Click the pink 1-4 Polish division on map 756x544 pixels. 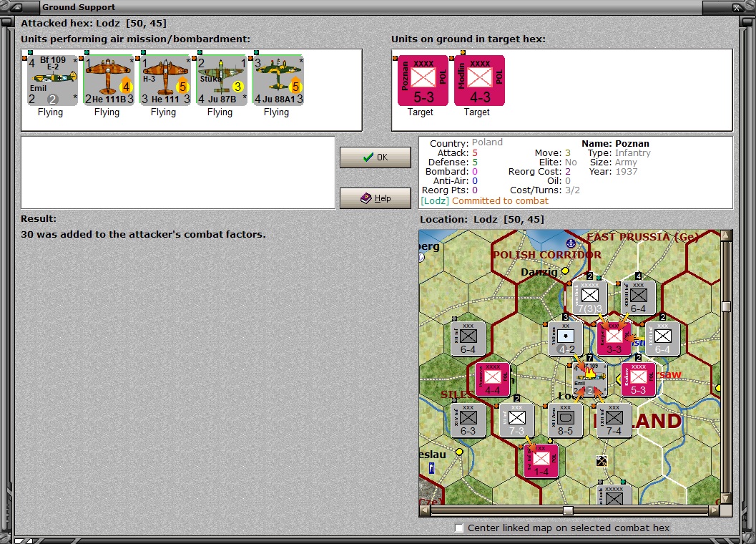click(541, 461)
